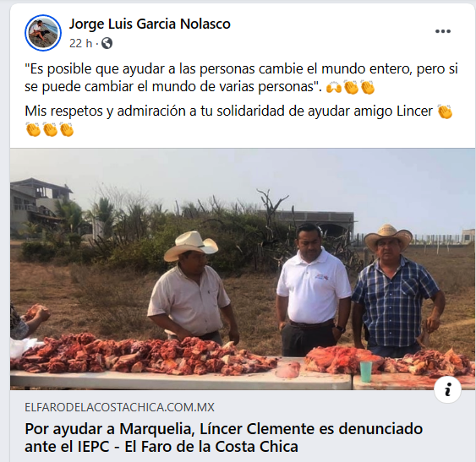Image resolution: width=476 pixels, height=462 pixels.
Task: Click the ELFARODELACOSTACHICA.COM.MX source domain
Action: (x=119, y=407)
